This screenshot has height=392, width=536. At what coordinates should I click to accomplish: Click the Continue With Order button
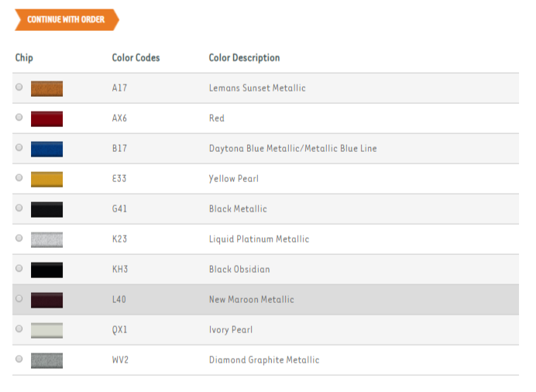tap(66, 19)
